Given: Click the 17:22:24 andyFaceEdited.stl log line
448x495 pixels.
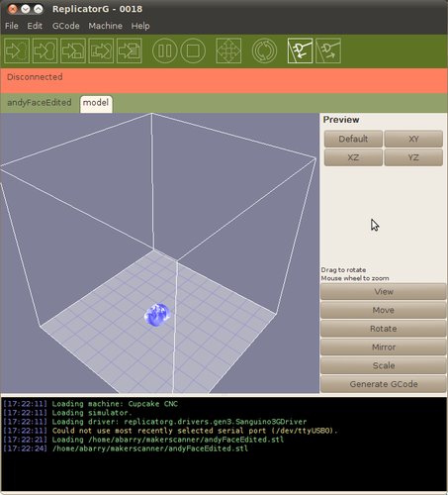Looking at the screenshot, I should (x=126, y=448).
